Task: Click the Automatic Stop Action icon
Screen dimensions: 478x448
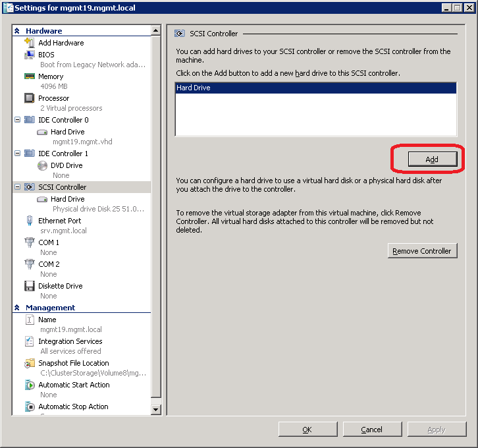Action: click(30, 406)
